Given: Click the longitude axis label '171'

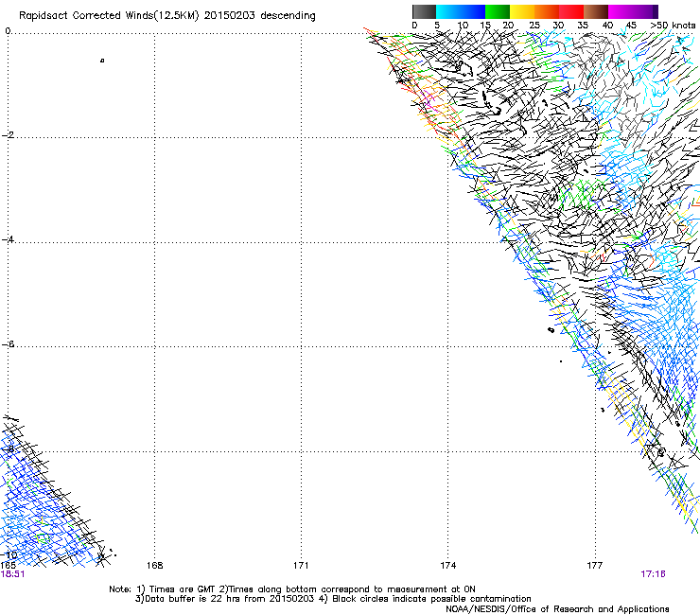Looking at the screenshot, I should click(x=301, y=566).
